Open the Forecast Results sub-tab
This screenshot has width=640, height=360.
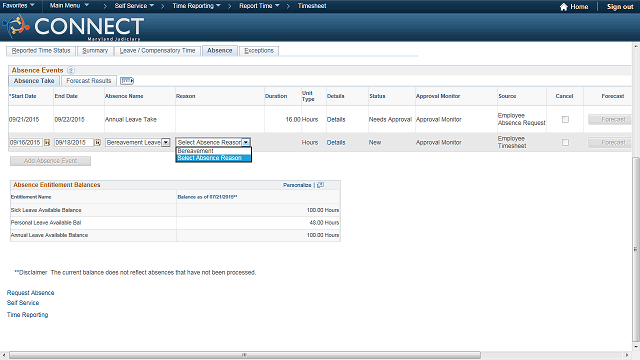point(89,81)
